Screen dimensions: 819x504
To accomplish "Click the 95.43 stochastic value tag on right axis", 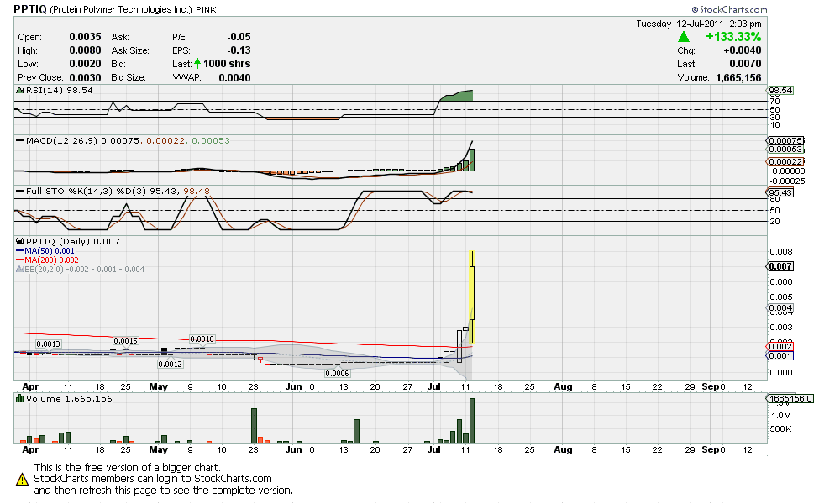I will pyautogui.click(x=780, y=192).
